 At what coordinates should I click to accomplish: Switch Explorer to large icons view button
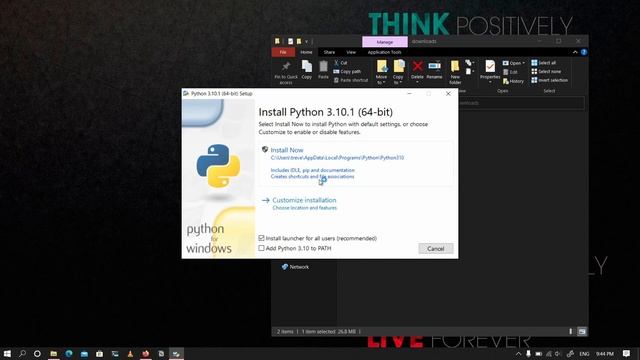582,331
